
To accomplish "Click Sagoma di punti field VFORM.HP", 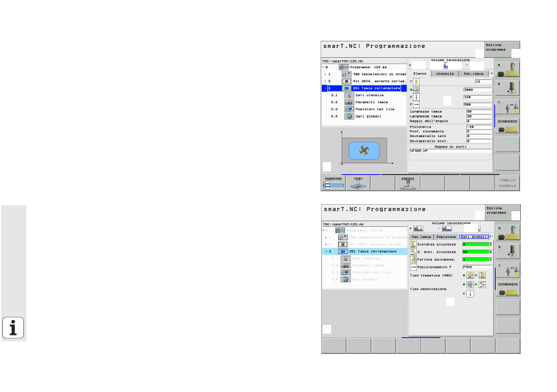I will click(x=450, y=150).
